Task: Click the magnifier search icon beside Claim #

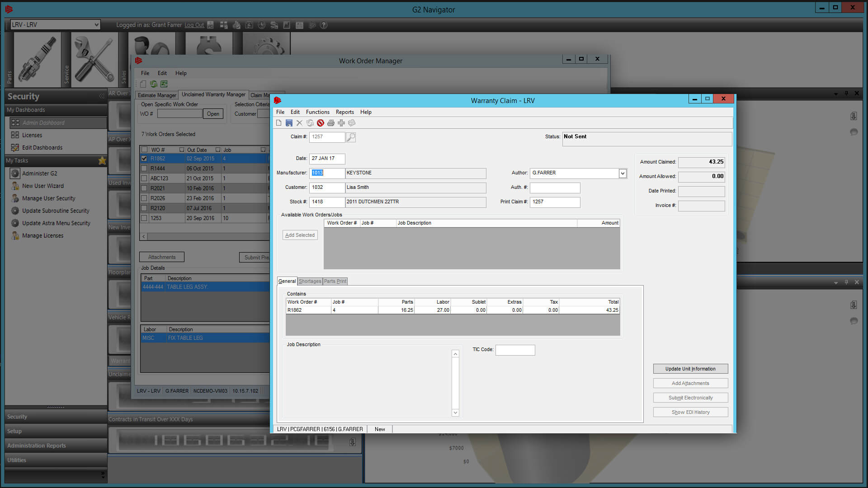Action: point(351,137)
